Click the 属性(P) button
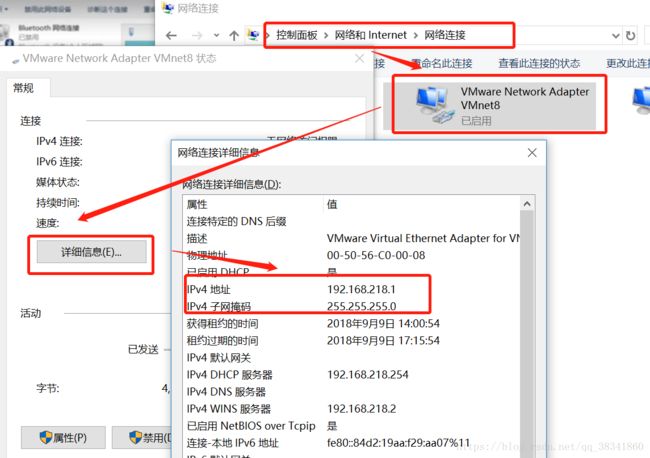The image size is (650, 458). (x=63, y=437)
